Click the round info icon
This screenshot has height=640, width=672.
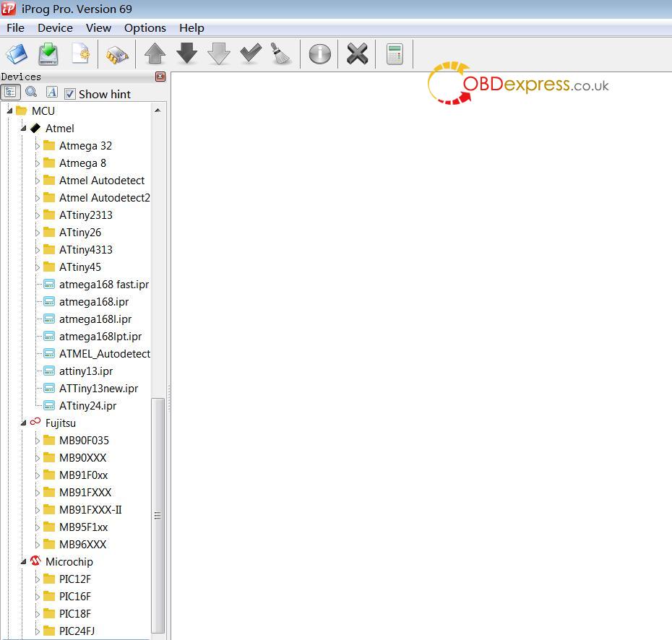[x=319, y=54]
